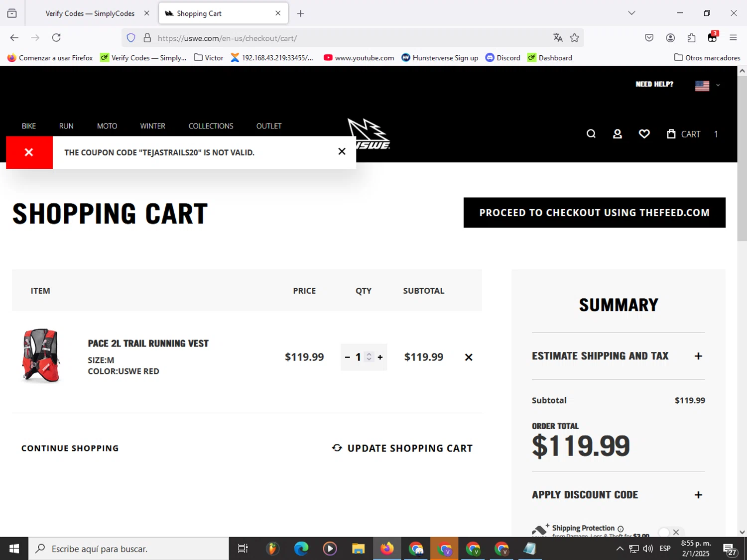Open Task View on taskbar

click(243, 549)
